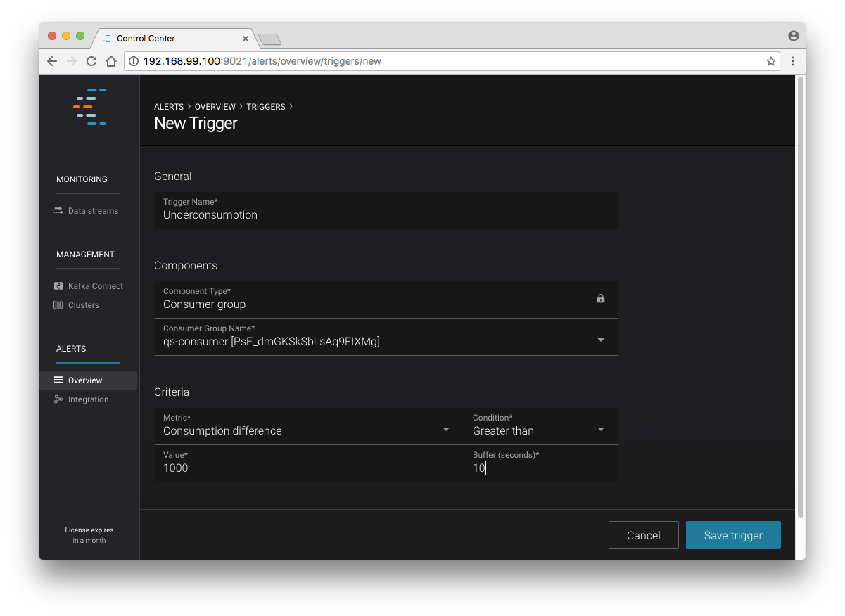Open the Metric dropdown

coord(446,430)
